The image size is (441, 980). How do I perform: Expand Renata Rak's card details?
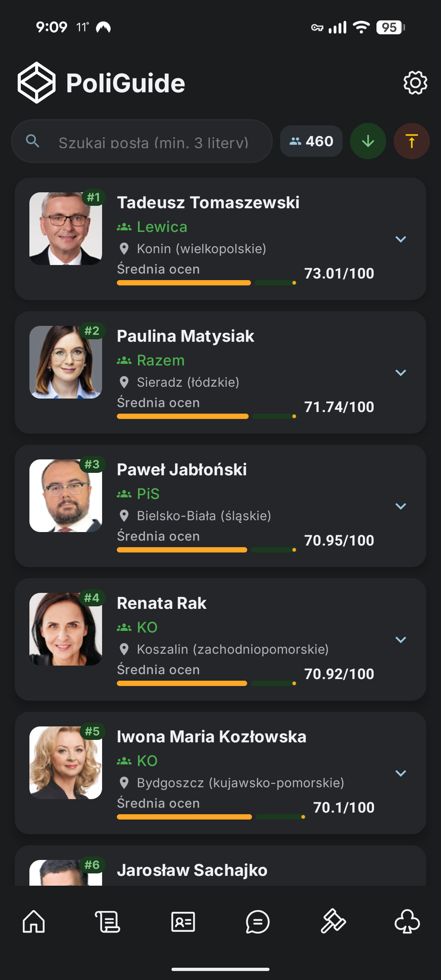[401, 640]
